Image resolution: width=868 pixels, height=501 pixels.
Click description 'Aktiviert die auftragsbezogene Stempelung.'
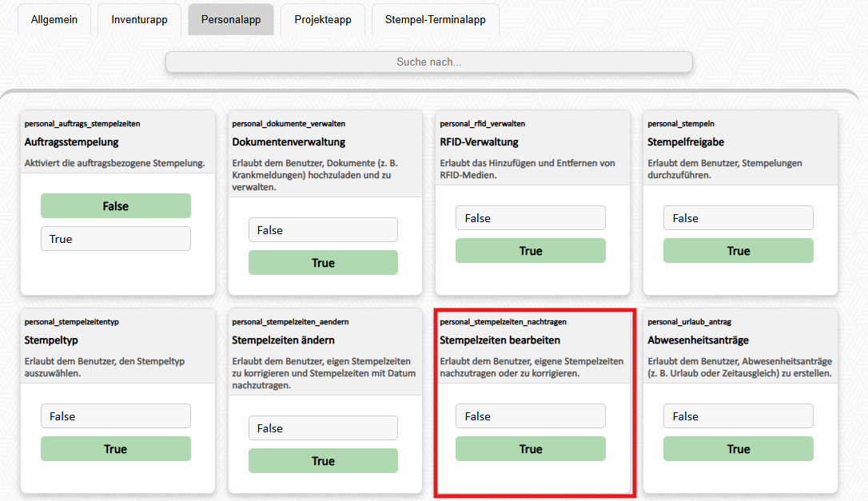coord(114,163)
